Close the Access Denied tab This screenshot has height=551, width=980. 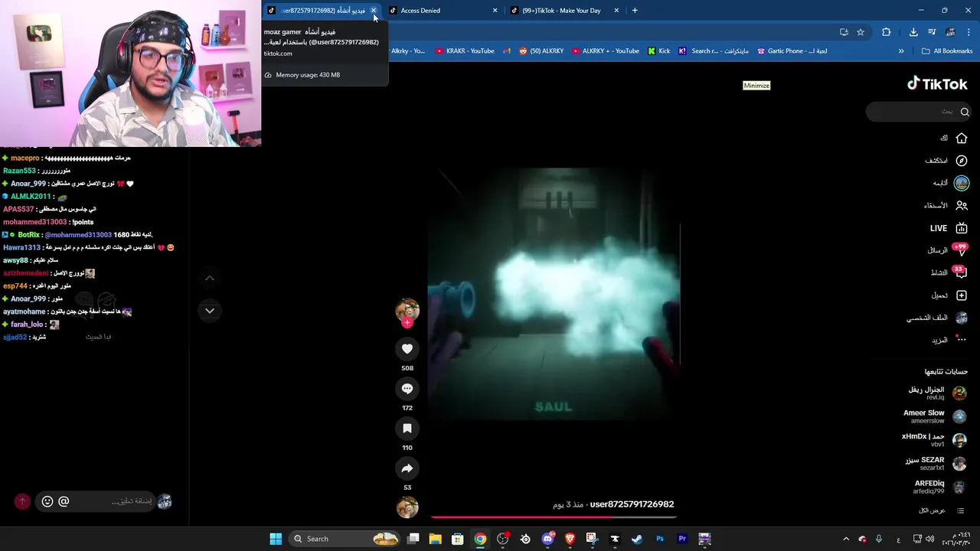click(x=495, y=11)
